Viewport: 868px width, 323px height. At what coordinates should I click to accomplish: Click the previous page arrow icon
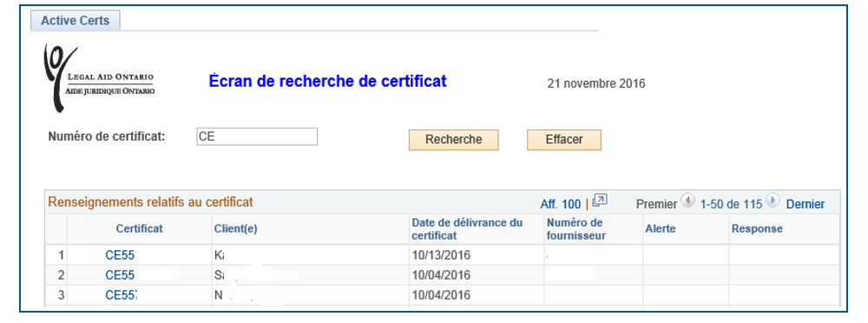[687, 201]
